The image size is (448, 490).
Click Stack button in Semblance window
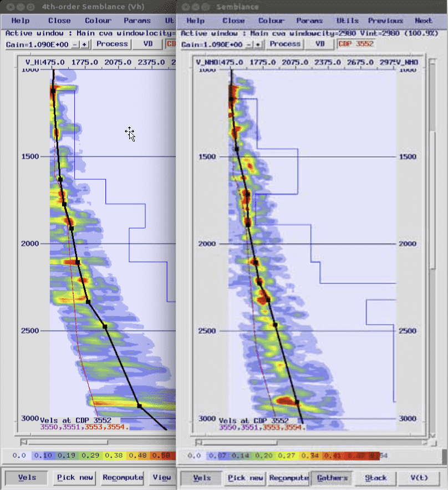point(376,478)
